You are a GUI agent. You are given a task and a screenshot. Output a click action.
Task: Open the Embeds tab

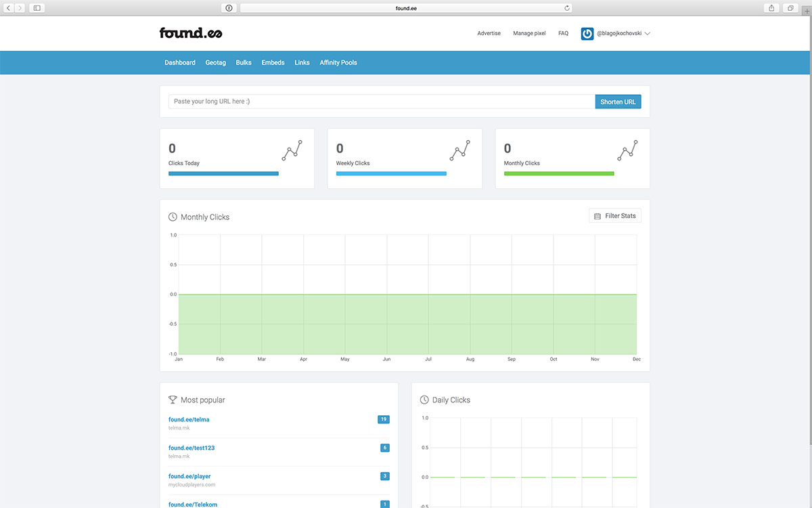[x=273, y=62]
